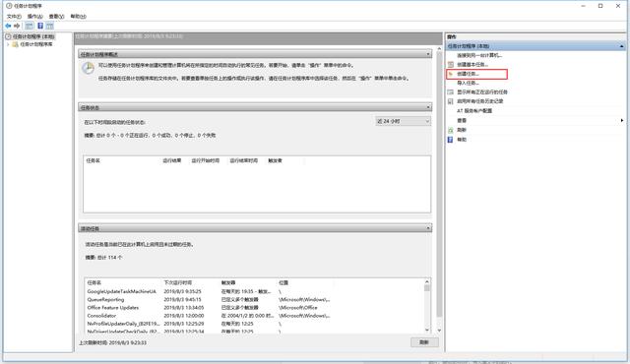Open the 近 24 小时 time range dropdown
630x364 pixels.
403,121
